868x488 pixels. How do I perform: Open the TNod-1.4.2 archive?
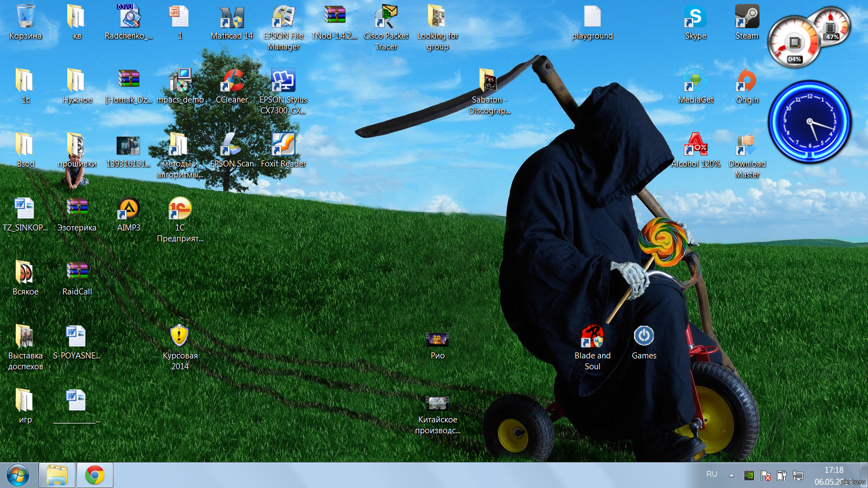tap(335, 23)
